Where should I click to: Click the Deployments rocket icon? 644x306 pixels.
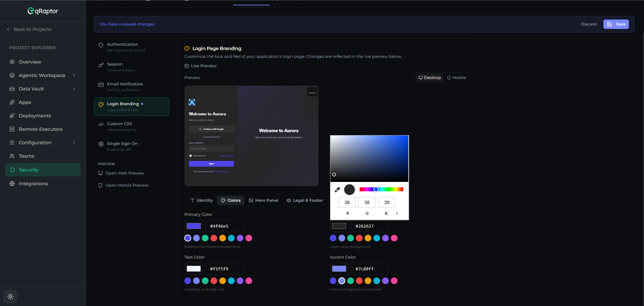[x=12, y=116]
